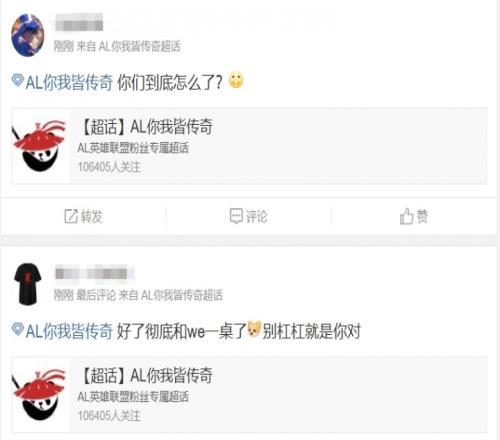This screenshot has width=500, height=440.
Task: Open AL你我皆传奇 hashtag link in first post
Action: pyautogui.click(x=69, y=82)
